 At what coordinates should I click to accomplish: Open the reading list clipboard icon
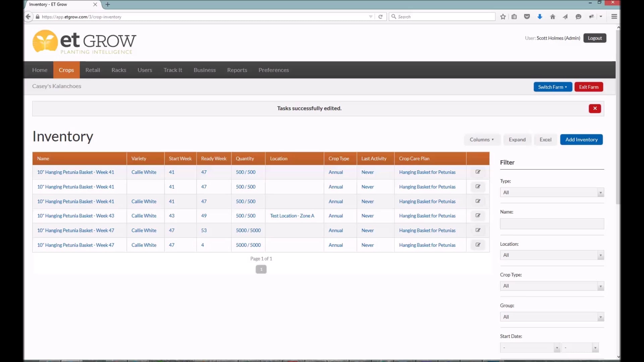point(514,16)
